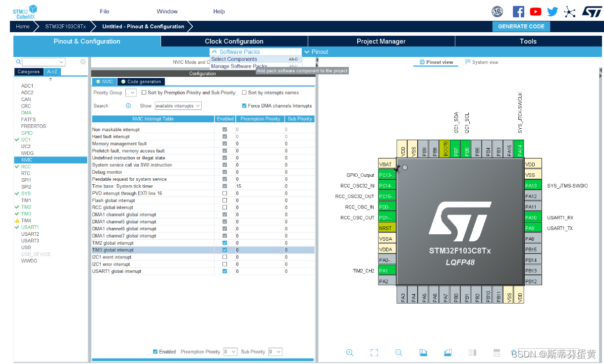This screenshot has height=364, width=604.
Task: Select pin PB12 on the chip
Action: [x=533, y=281]
